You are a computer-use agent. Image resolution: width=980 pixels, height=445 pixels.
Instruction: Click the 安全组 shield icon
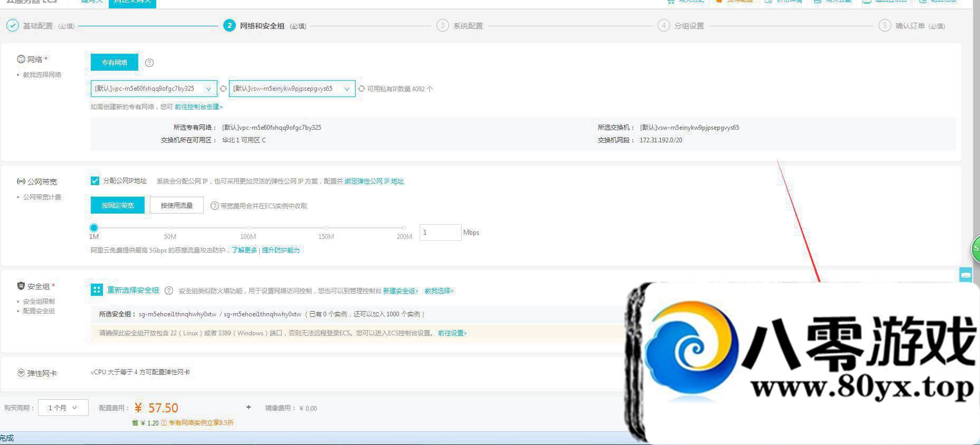click(x=21, y=286)
